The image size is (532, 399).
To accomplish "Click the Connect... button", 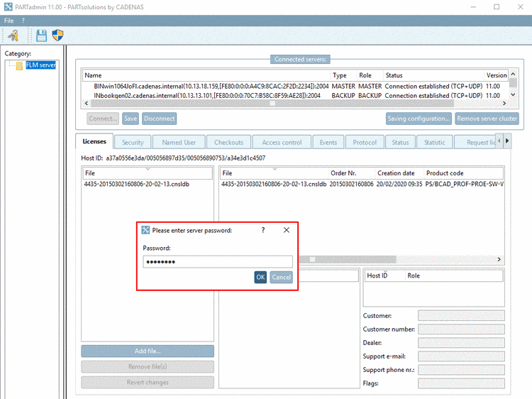I will click(103, 119).
